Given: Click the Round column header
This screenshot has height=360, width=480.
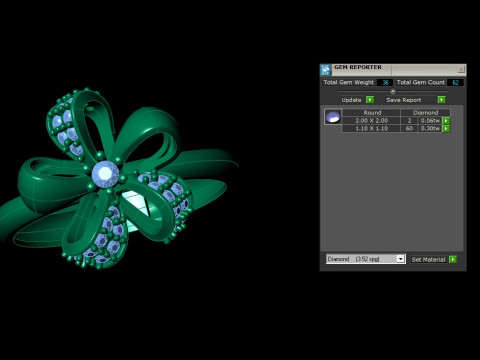Looking at the screenshot, I should point(372,113).
